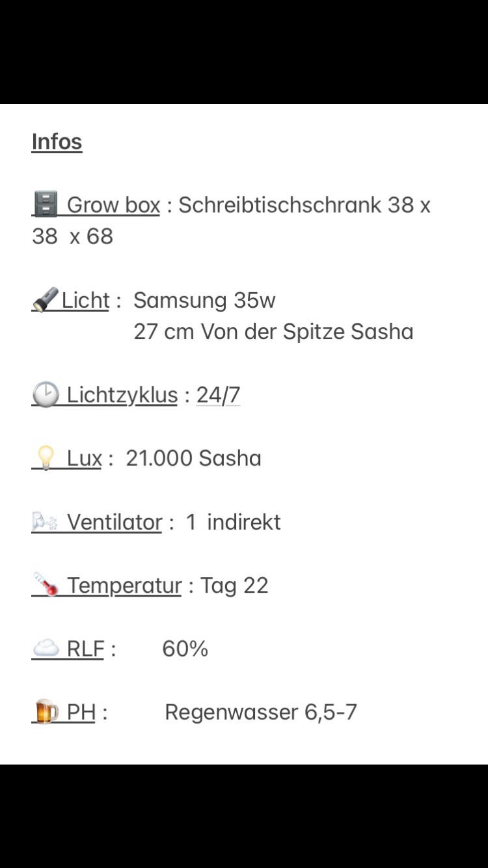The height and width of the screenshot is (868, 488).
Task: Tap the filing cabinet emoji beside Grow box
Action: click(x=45, y=204)
